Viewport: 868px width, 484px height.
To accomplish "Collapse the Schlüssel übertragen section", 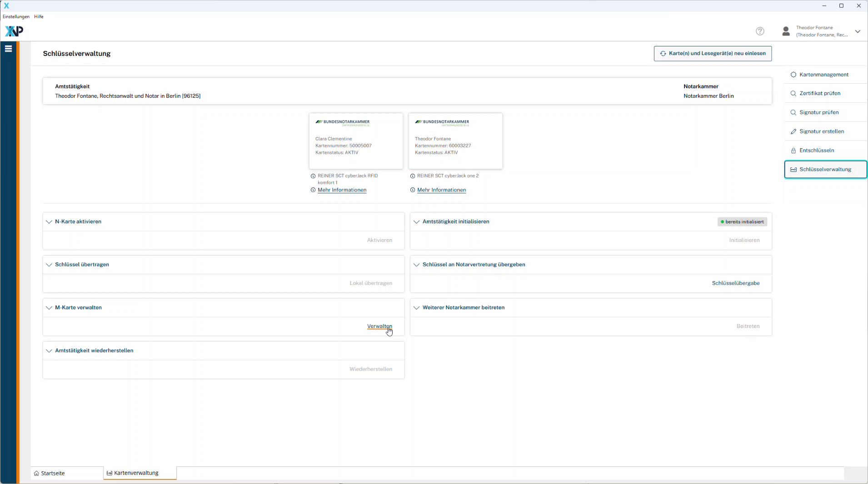I will coord(49,265).
